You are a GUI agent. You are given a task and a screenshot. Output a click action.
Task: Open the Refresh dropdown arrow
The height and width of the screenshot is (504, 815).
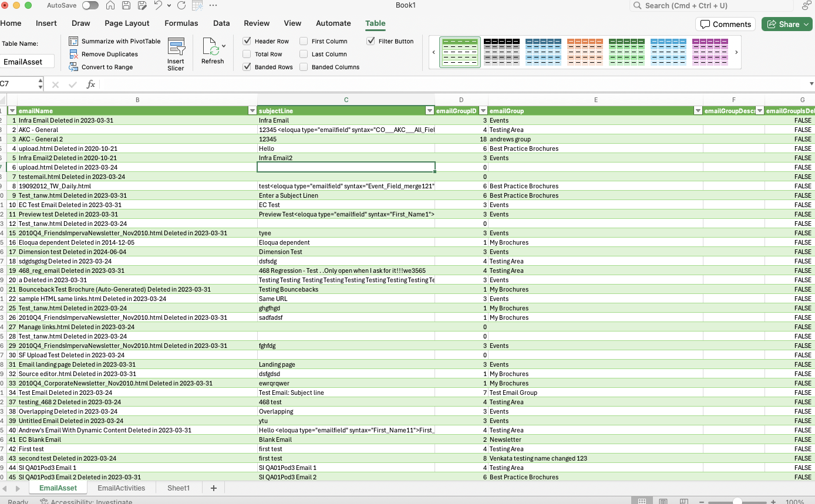(x=224, y=46)
